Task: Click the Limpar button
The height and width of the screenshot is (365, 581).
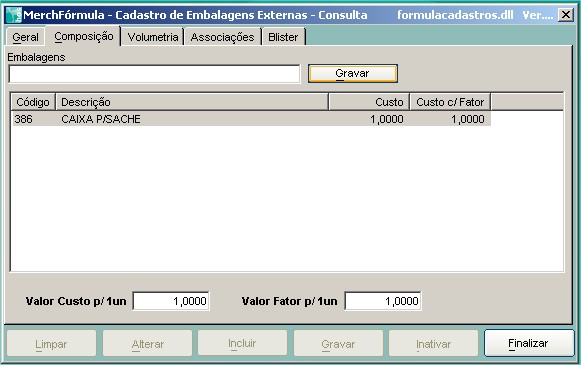Action: 52,344
